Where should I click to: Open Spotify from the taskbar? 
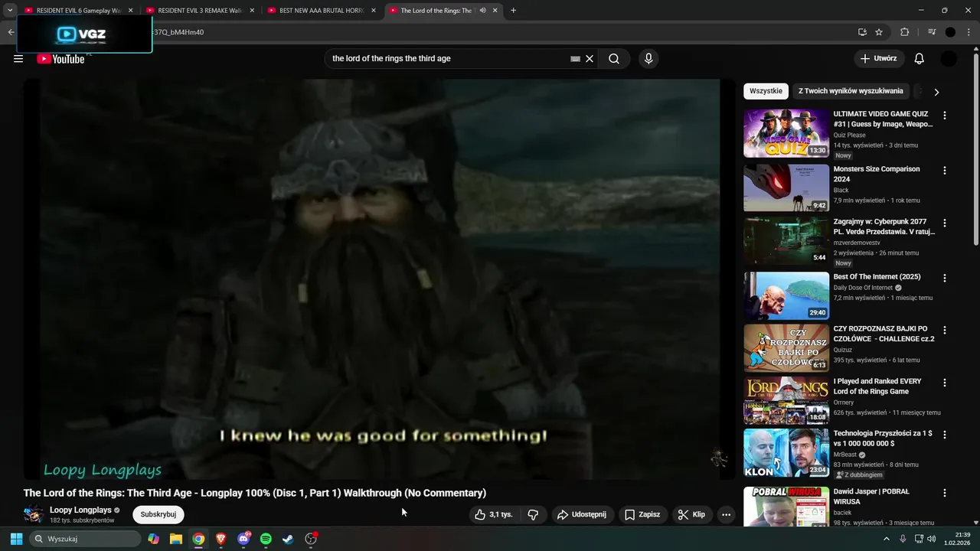(266, 539)
